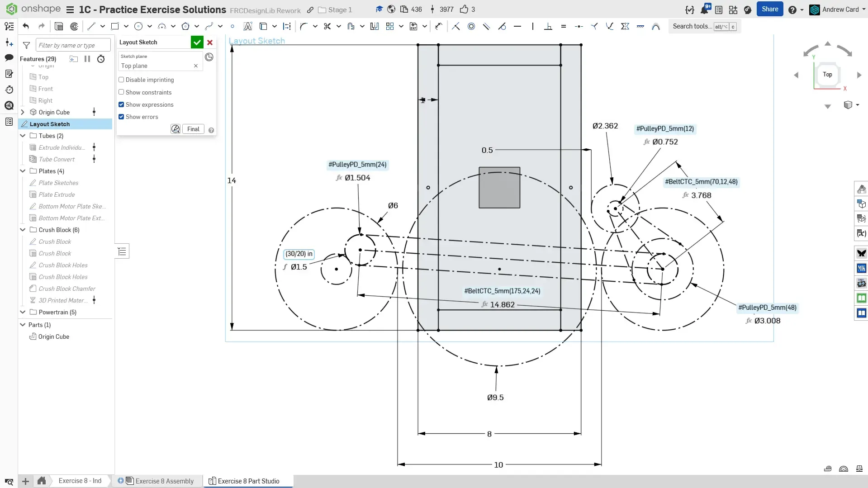Collapse the Tubes folder

point(23,136)
